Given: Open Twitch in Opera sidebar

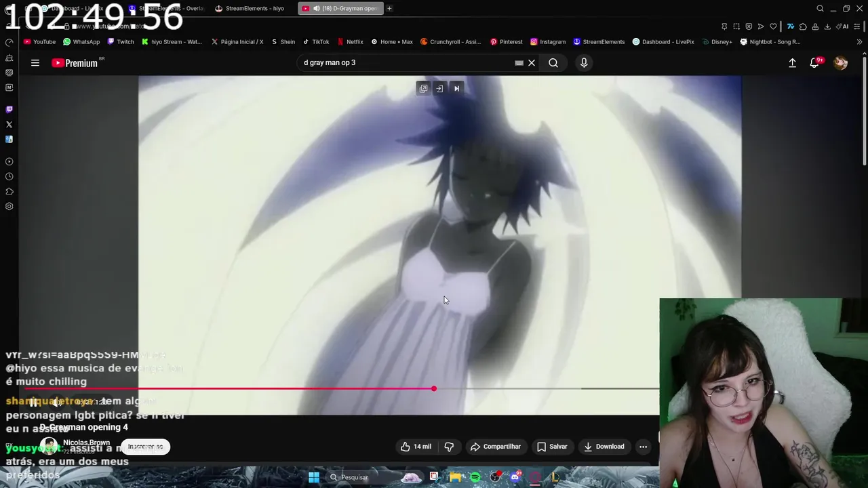Looking at the screenshot, I should (9, 109).
